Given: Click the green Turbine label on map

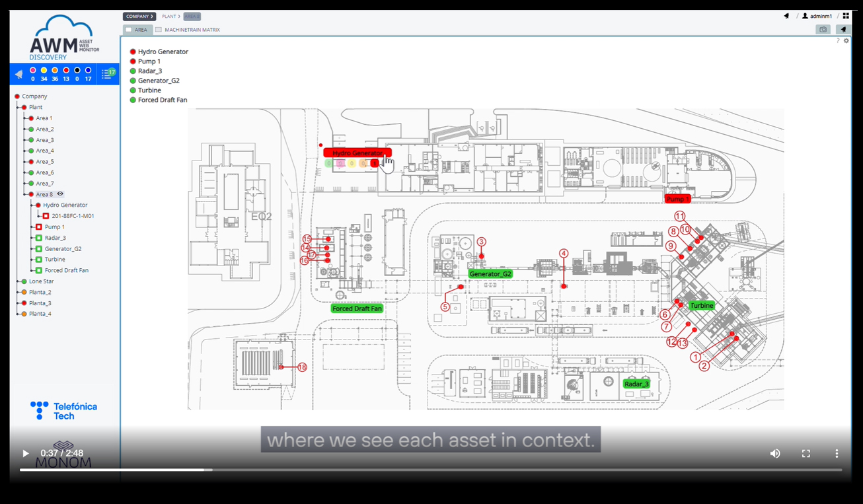Looking at the screenshot, I should click(702, 306).
